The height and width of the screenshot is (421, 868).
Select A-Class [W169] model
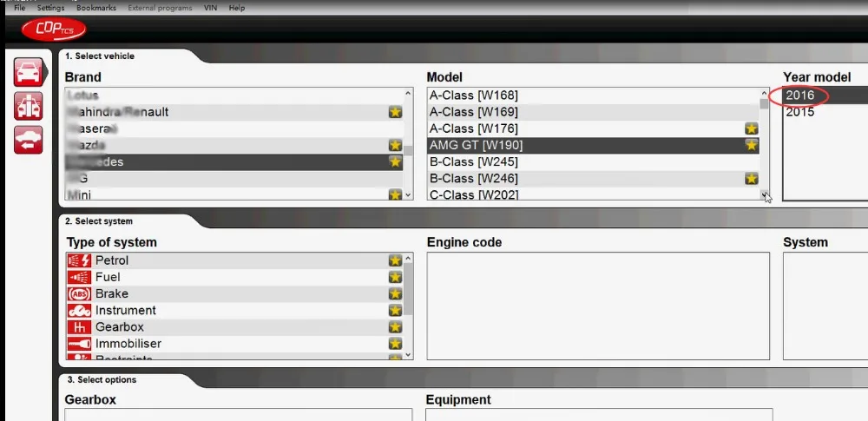click(x=594, y=112)
